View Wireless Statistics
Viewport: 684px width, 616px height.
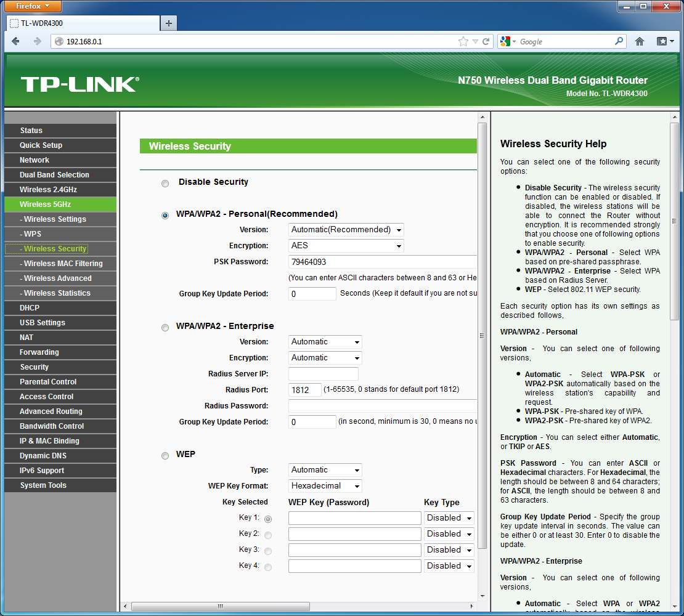60,293
